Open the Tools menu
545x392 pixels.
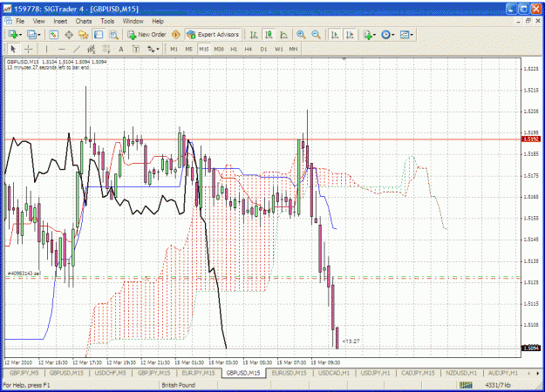click(x=107, y=21)
